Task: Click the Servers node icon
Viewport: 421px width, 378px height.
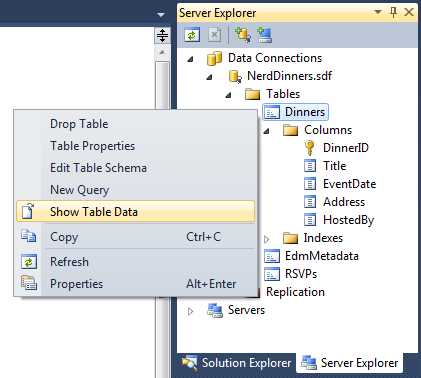Action: [215, 310]
